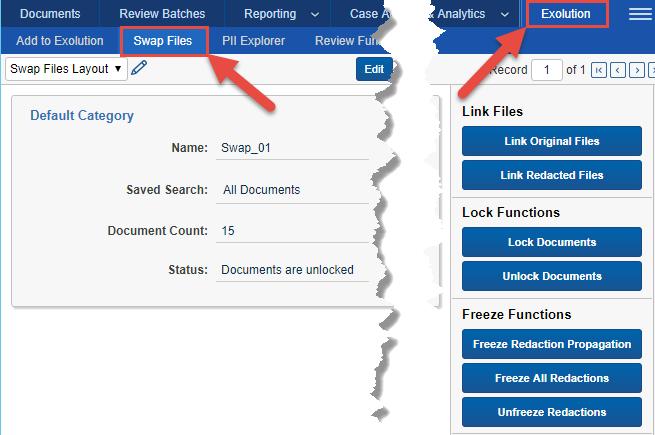Click the Unlock Documents button
This screenshot has width=655, height=435.
point(552,276)
